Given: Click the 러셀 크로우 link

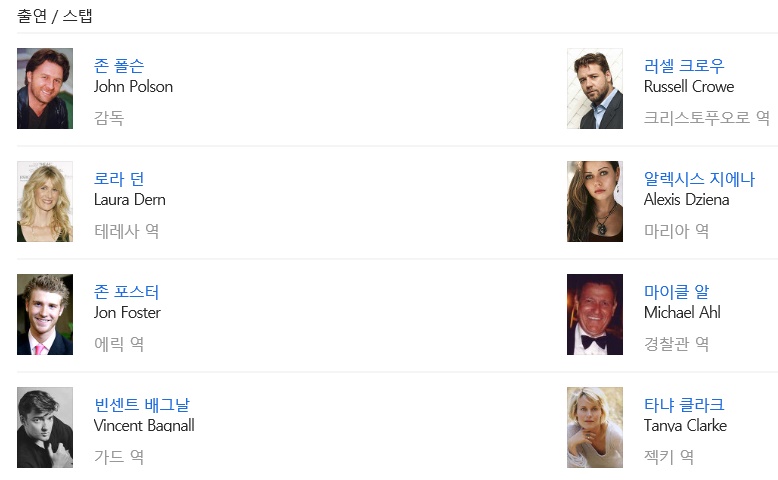Looking at the screenshot, I should pos(684,66).
